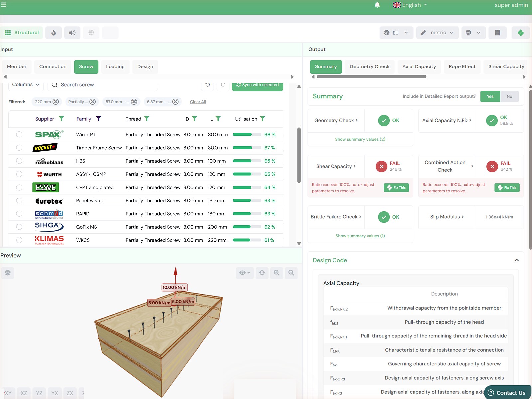The width and height of the screenshot is (532, 399).
Task: Filter the Utilisation column
Action: tap(262, 119)
